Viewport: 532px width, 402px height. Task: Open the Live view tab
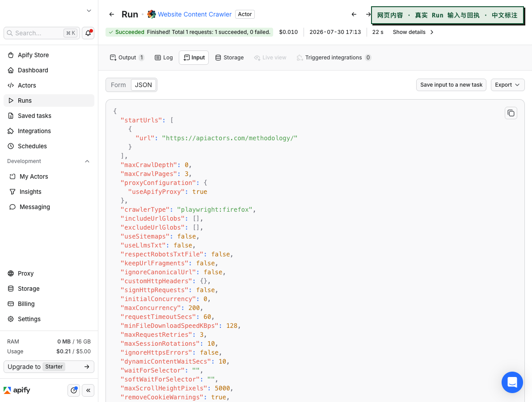[270, 58]
